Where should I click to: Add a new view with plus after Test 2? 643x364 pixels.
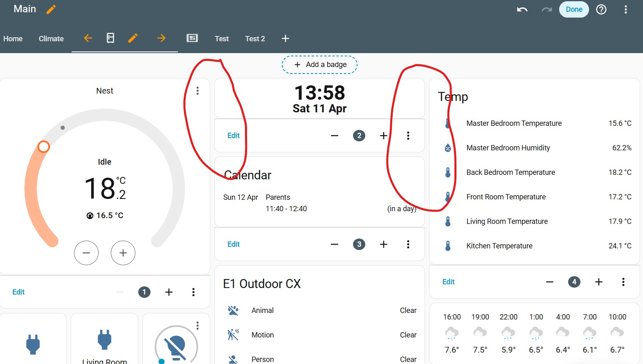pyautogui.click(x=286, y=38)
